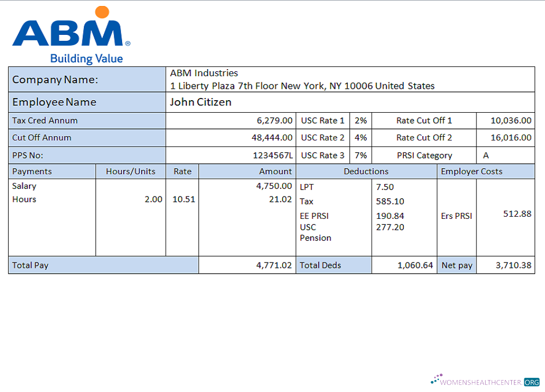The height and width of the screenshot is (392, 545).
Task: Select the Tax deduction value 585.10
Action: click(390, 201)
